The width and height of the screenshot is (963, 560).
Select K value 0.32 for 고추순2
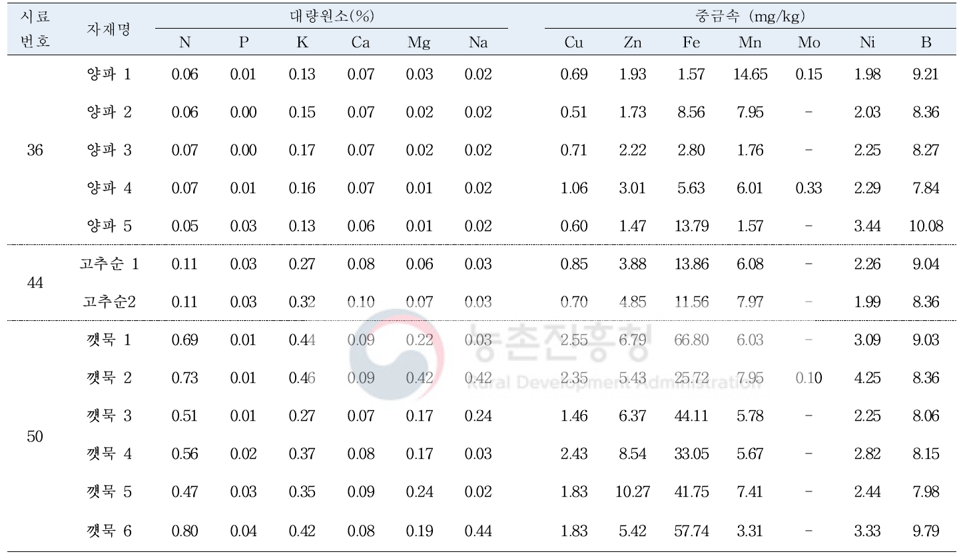click(x=302, y=302)
